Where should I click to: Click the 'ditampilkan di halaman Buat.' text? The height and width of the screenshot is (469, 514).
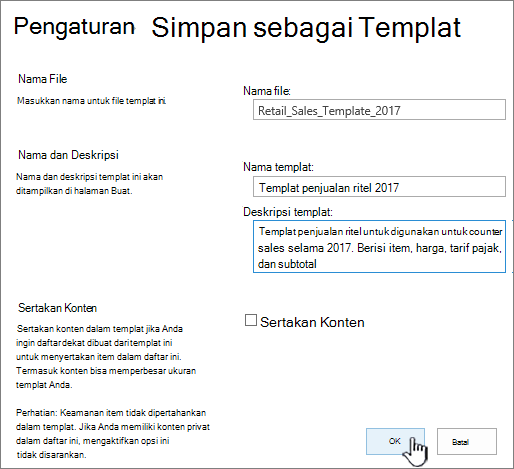[x=74, y=191]
